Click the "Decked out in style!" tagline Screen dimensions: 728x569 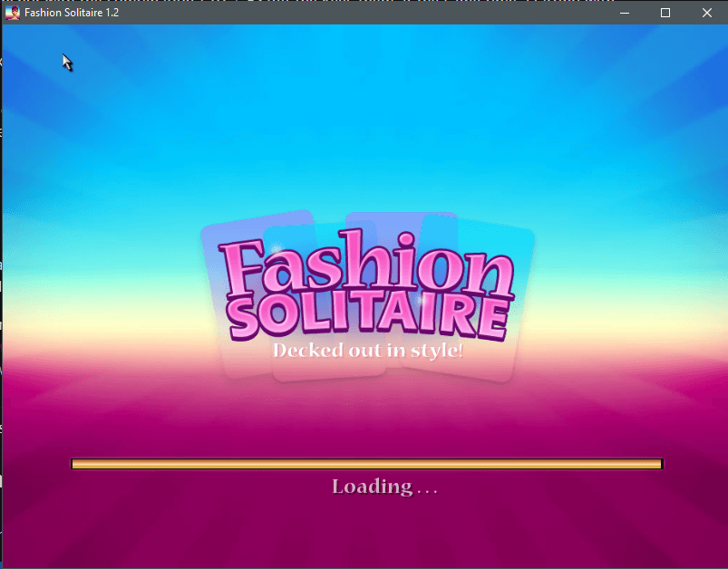368,351
